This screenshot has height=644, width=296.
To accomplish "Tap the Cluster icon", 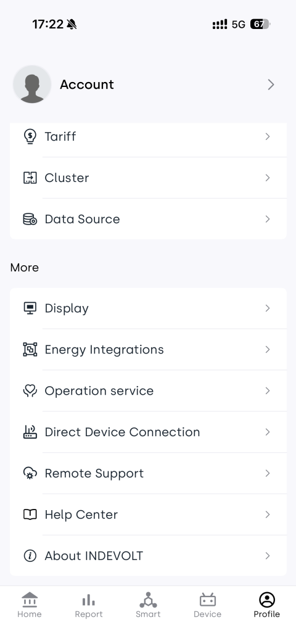I will coord(30,178).
